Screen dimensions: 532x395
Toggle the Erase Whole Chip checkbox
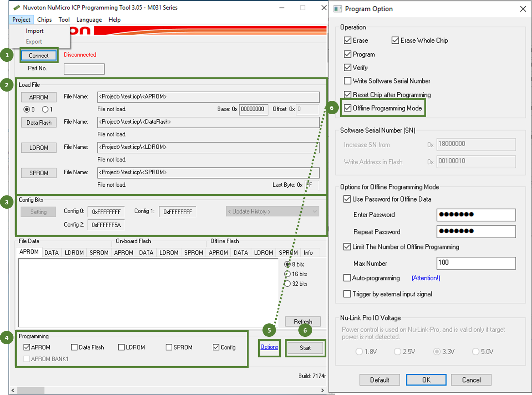click(395, 40)
